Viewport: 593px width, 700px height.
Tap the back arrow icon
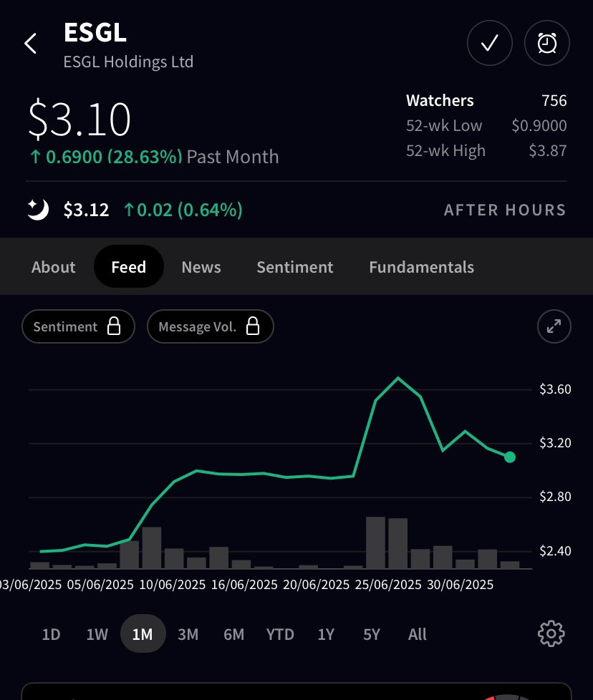point(30,44)
